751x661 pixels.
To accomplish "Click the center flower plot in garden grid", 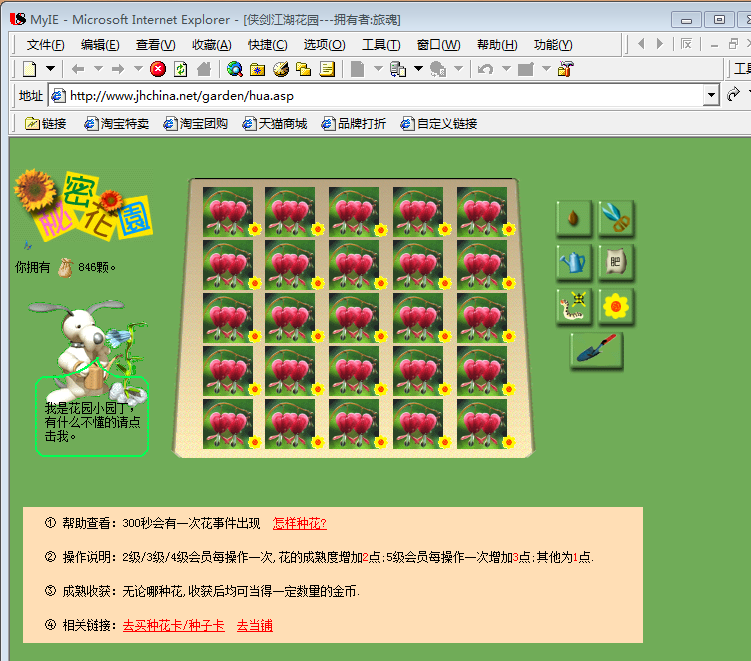I will coord(354,318).
